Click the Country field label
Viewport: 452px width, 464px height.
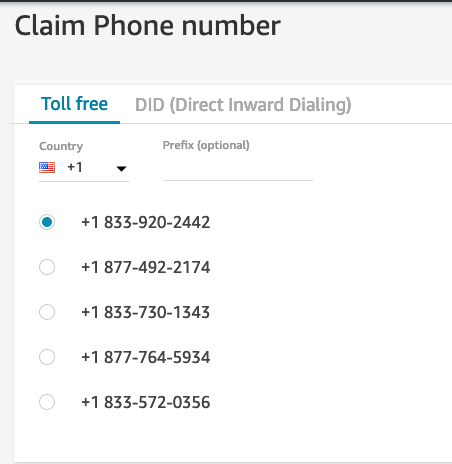(x=61, y=146)
